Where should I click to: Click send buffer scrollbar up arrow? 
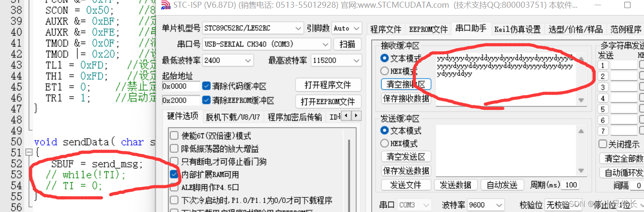point(581,131)
